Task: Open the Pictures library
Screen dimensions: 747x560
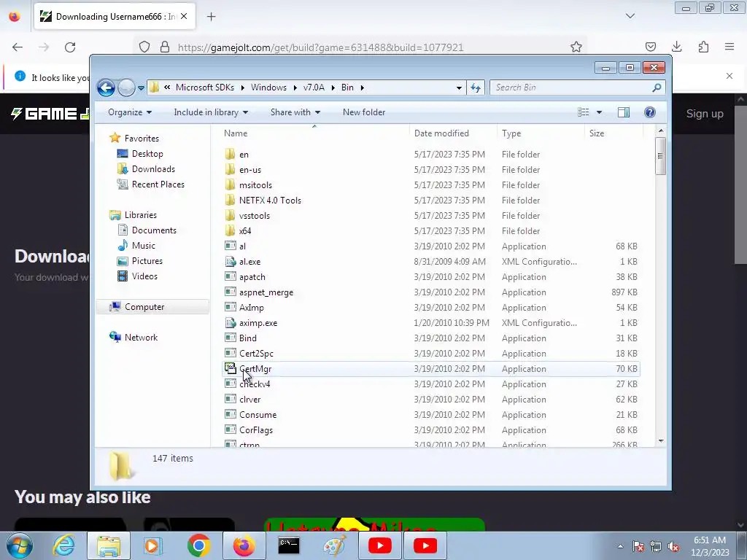Action: (x=147, y=261)
